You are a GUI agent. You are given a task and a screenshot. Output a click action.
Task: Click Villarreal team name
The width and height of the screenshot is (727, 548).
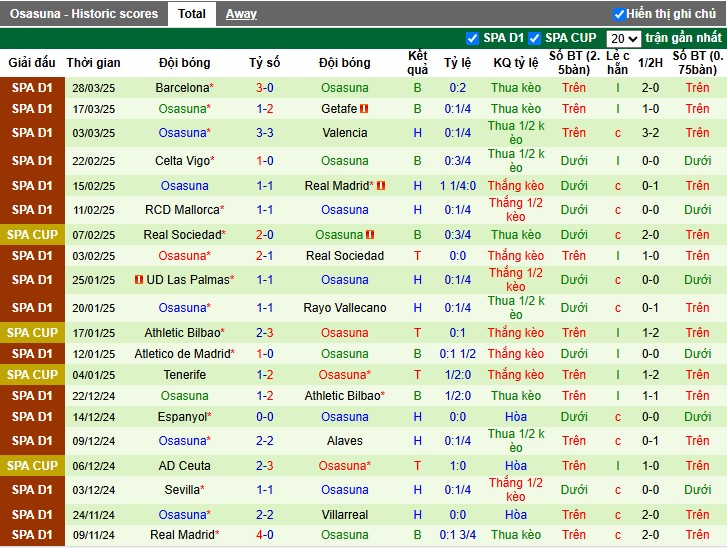344,515
